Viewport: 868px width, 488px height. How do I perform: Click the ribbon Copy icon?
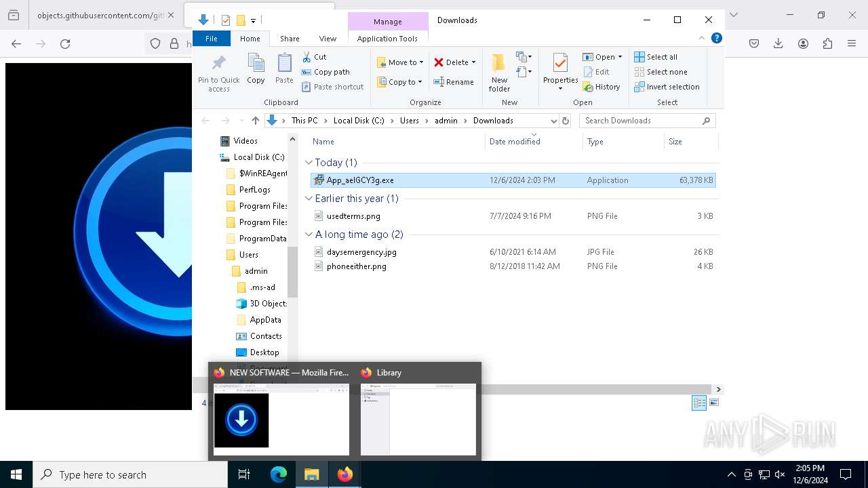[256, 69]
